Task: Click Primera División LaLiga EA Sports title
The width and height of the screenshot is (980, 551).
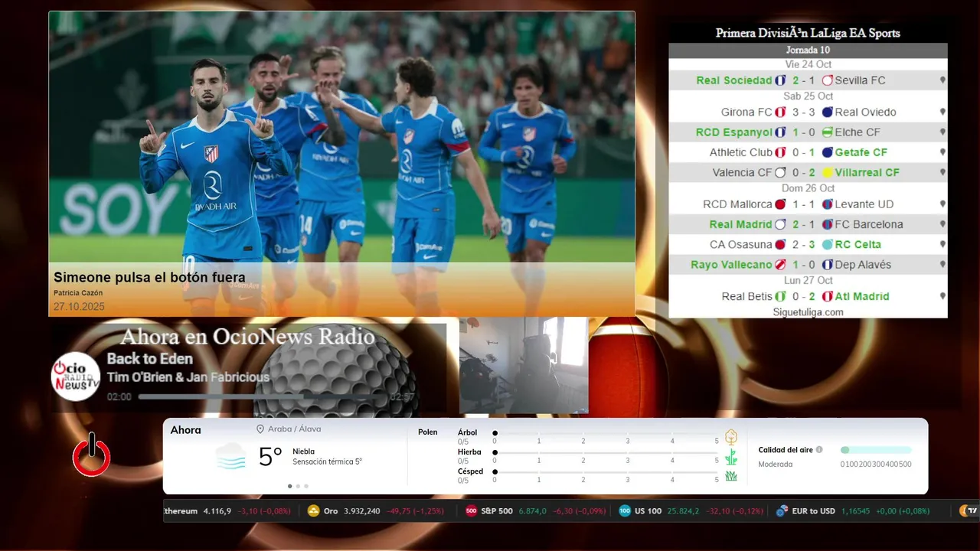Action: tap(808, 33)
